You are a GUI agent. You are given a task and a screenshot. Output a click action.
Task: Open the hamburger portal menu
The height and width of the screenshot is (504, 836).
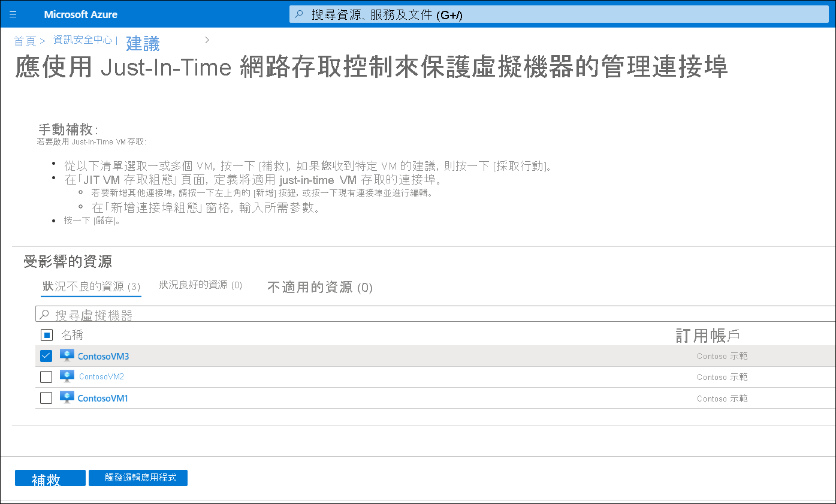pos(13,14)
